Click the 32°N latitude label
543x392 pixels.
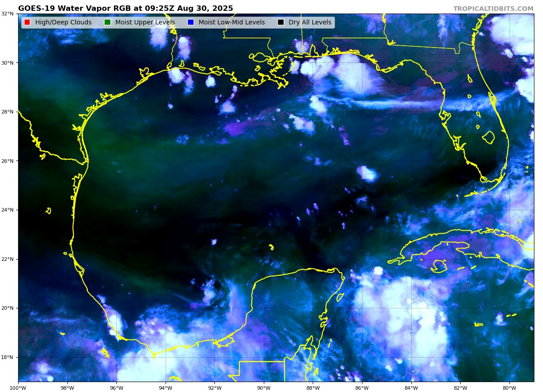tap(8, 14)
